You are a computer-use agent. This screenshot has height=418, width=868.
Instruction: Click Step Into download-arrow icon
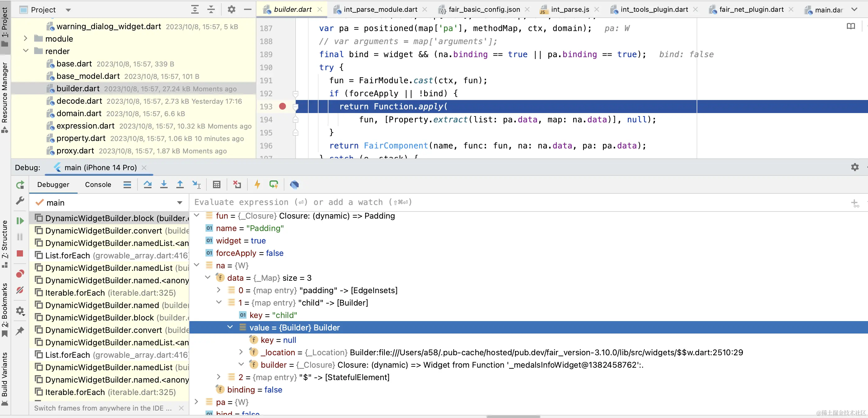coord(164,184)
